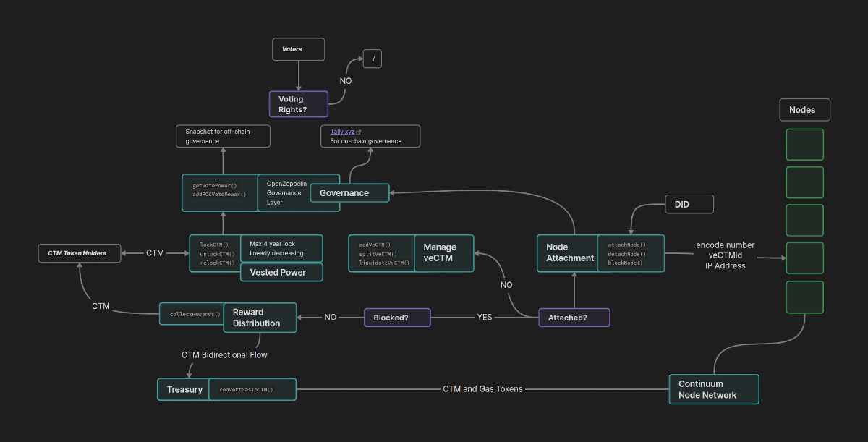Select the Treasury node

(x=184, y=389)
